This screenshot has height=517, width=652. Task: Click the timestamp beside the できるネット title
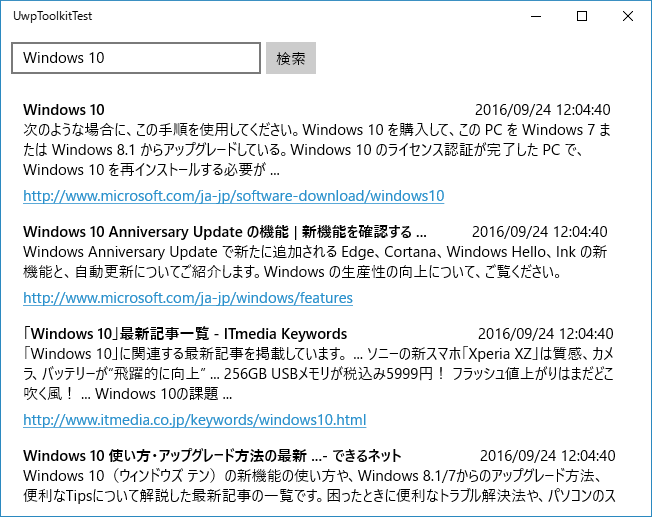pyautogui.click(x=548, y=455)
